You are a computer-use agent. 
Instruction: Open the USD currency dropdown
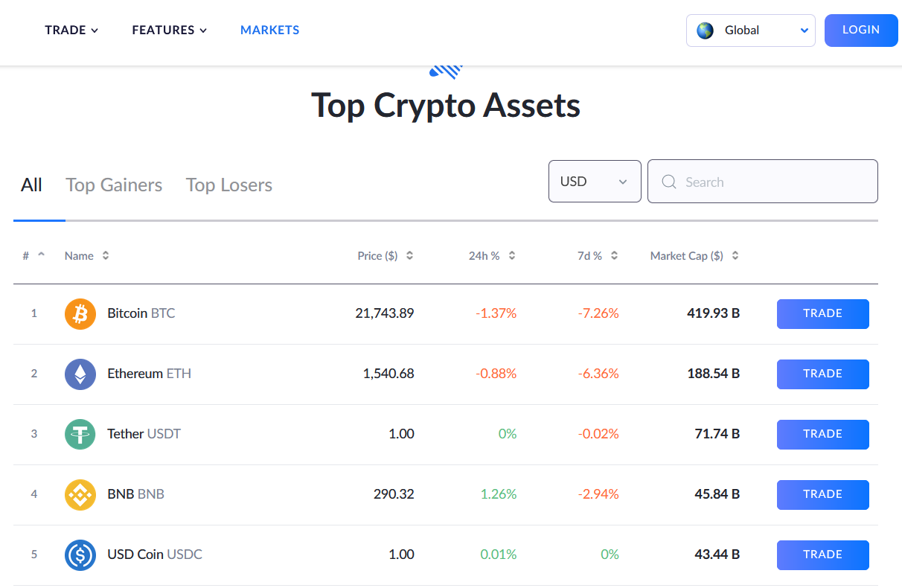595,181
